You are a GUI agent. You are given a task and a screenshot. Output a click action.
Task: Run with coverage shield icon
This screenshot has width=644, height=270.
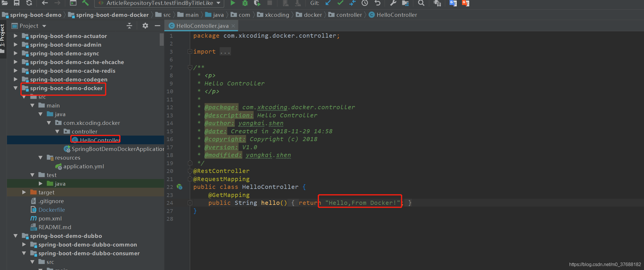tap(257, 3)
